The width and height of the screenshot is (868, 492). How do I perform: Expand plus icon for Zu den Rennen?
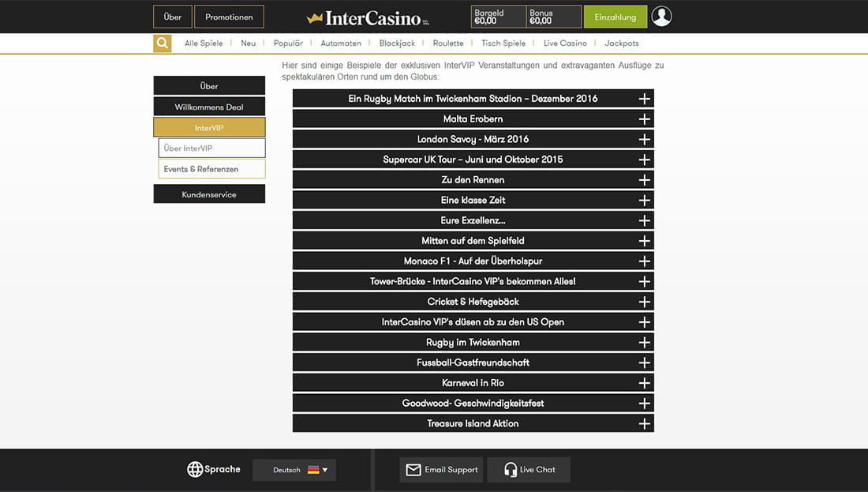click(644, 180)
